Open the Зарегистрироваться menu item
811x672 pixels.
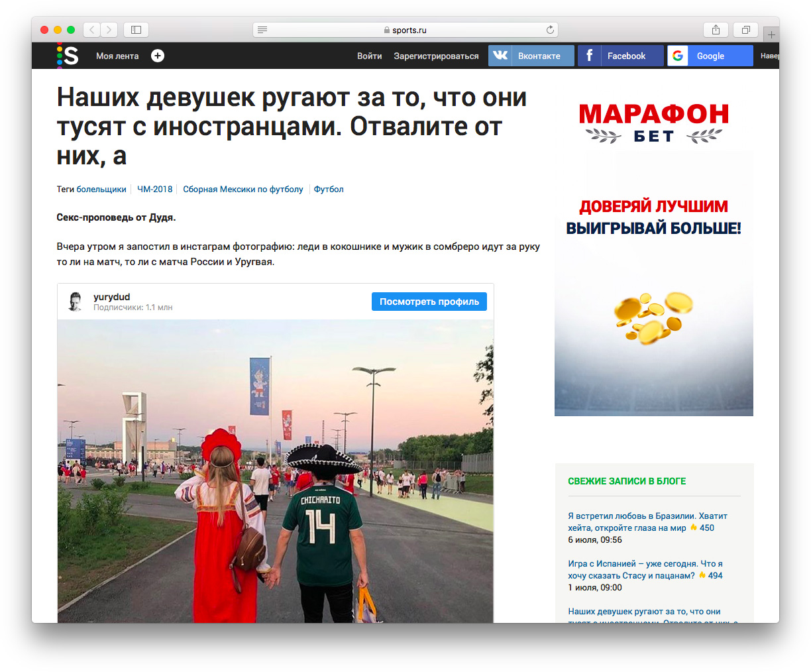[436, 56]
